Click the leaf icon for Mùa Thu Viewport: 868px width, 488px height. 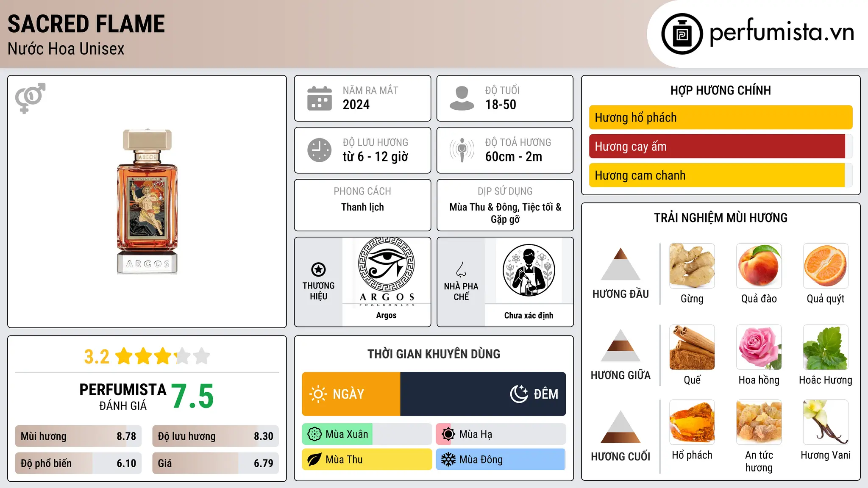point(314,460)
